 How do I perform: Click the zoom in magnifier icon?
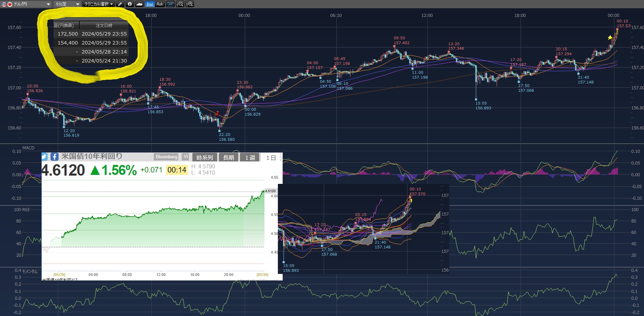(190, 4)
